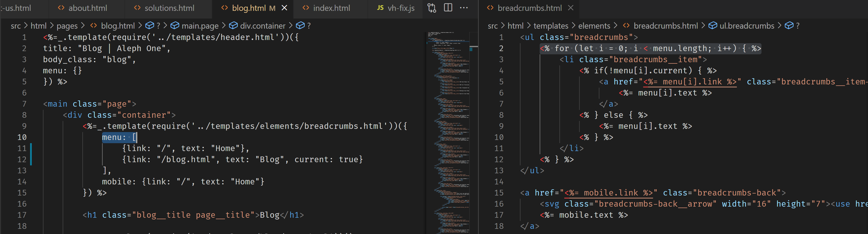Open the templates breadcrumb dropdown

pyautogui.click(x=550, y=25)
